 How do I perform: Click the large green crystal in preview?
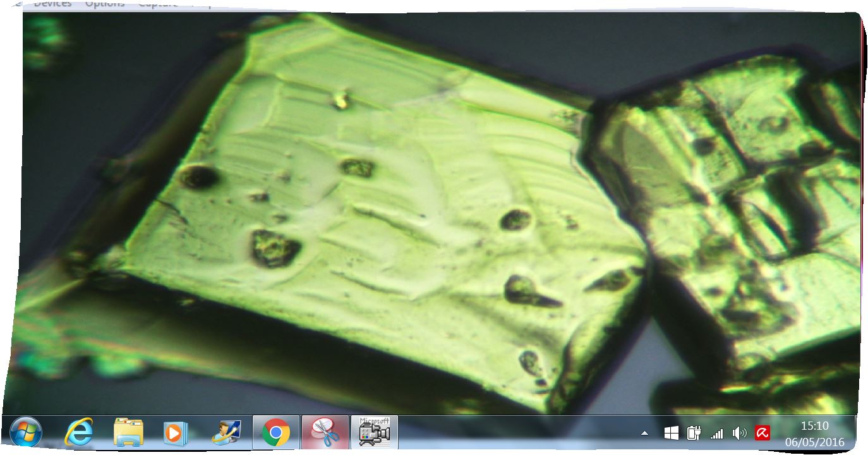click(379, 209)
